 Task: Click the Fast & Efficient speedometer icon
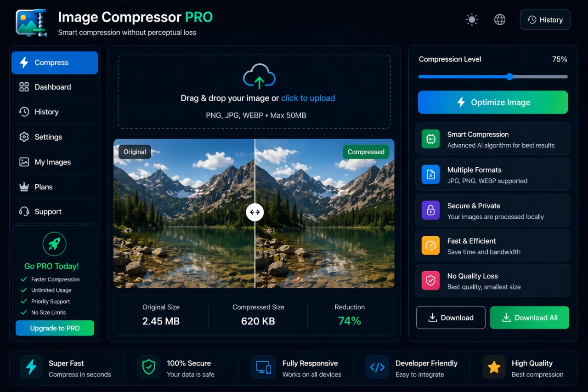pos(430,245)
